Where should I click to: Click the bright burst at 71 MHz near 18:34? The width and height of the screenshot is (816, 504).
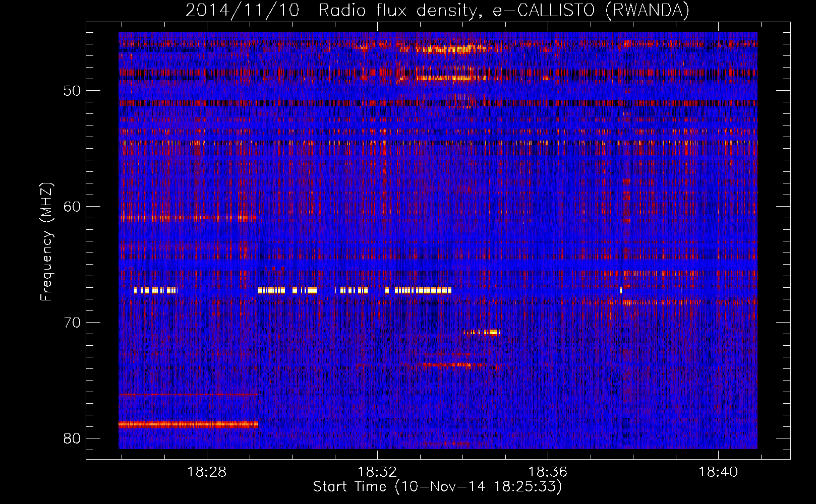click(x=482, y=332)
